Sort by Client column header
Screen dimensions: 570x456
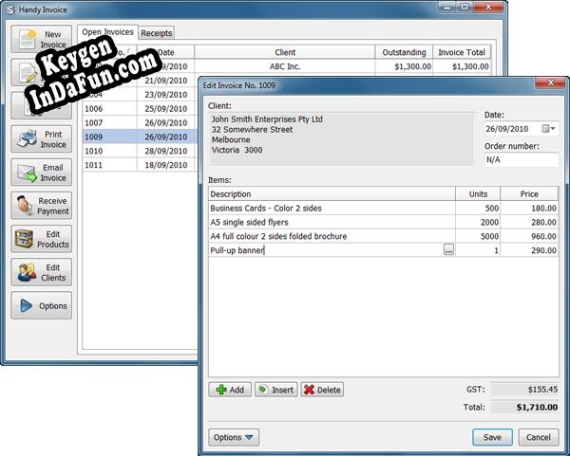coord(285,52)
